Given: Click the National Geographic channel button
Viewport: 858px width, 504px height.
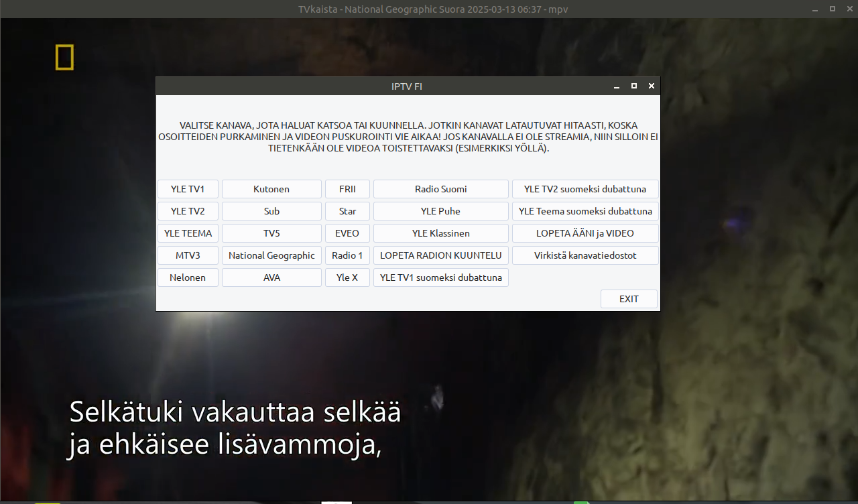Looking at the screenshot, I should tap(271, 255).
